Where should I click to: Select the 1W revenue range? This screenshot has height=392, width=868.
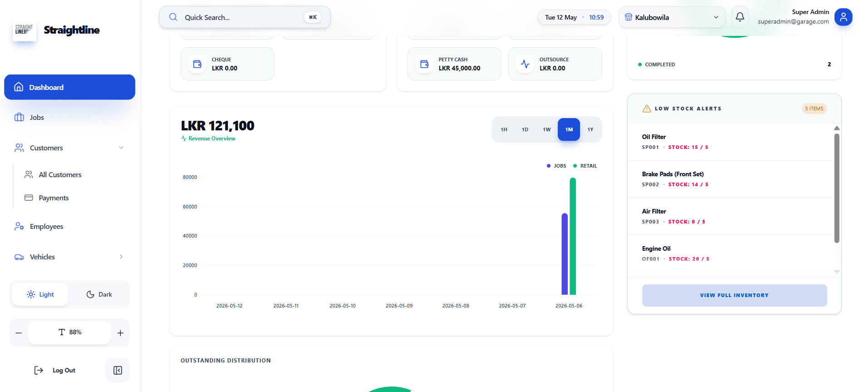(547, 129)
